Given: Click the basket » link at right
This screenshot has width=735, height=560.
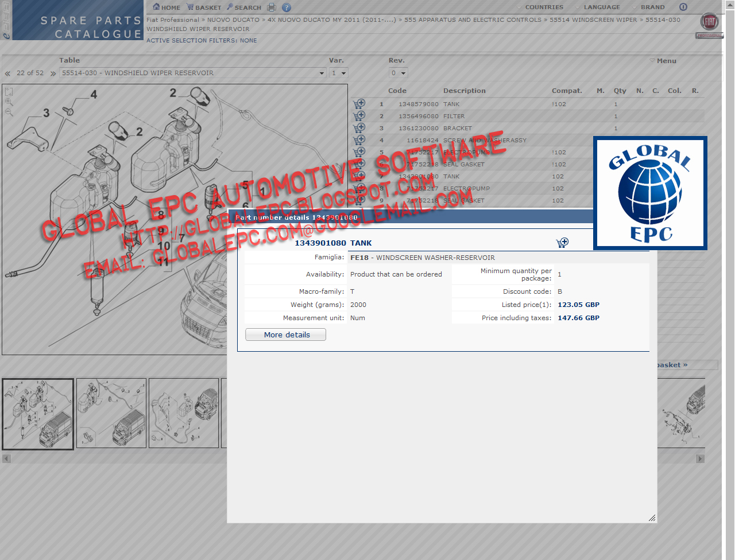Looking at the screenshot, I should click(672, 365).
